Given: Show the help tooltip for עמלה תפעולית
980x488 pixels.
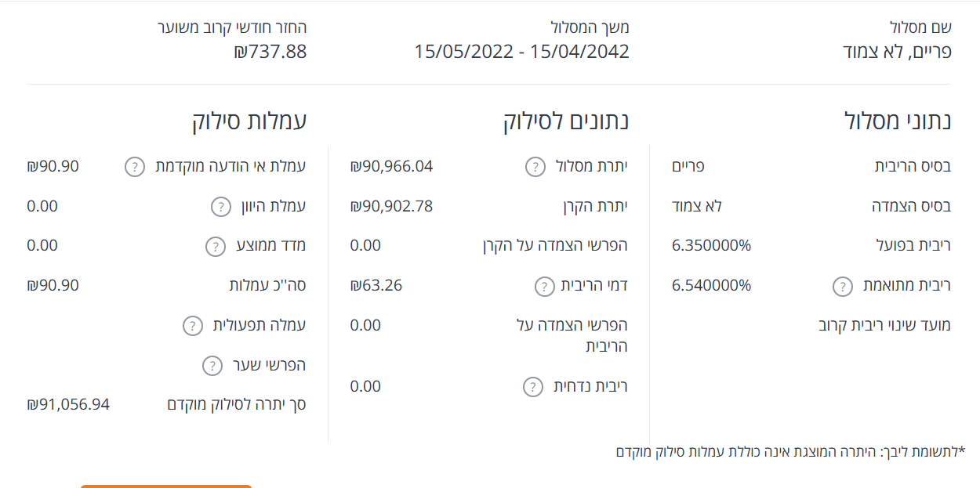Looking at the screenshot, I should click(192, 326).
